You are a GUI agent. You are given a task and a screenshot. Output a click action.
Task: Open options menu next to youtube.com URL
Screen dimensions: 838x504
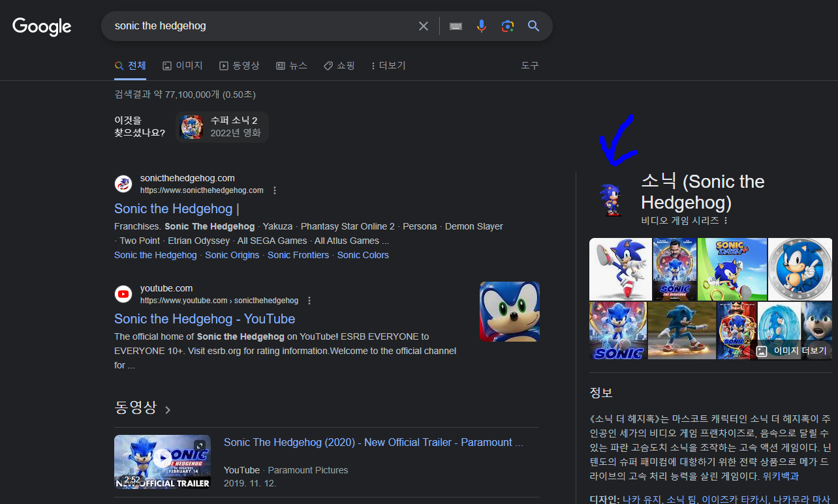point(309,301)
